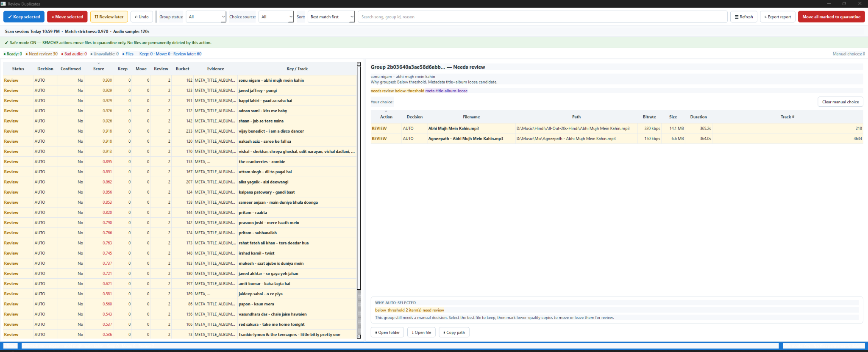Select row 'alka yagnik - aisi deewangi'
868x352 pixels.
(x=180, y=182)
